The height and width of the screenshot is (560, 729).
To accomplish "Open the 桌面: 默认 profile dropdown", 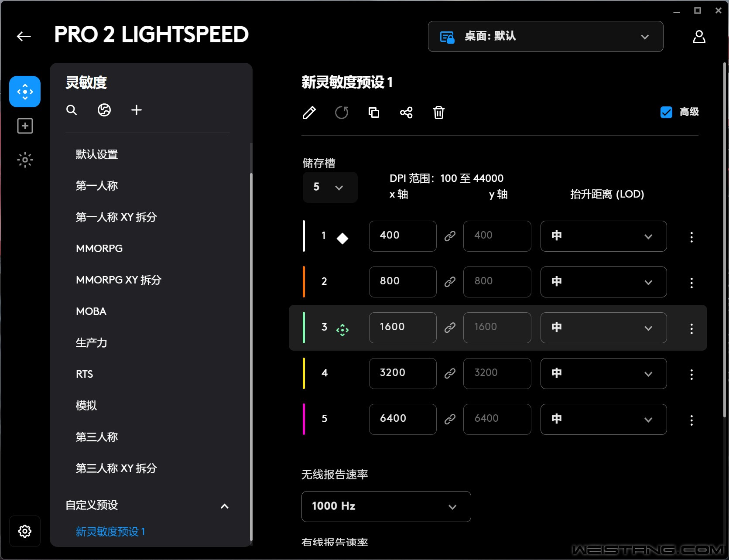I will tap(545, 37).
